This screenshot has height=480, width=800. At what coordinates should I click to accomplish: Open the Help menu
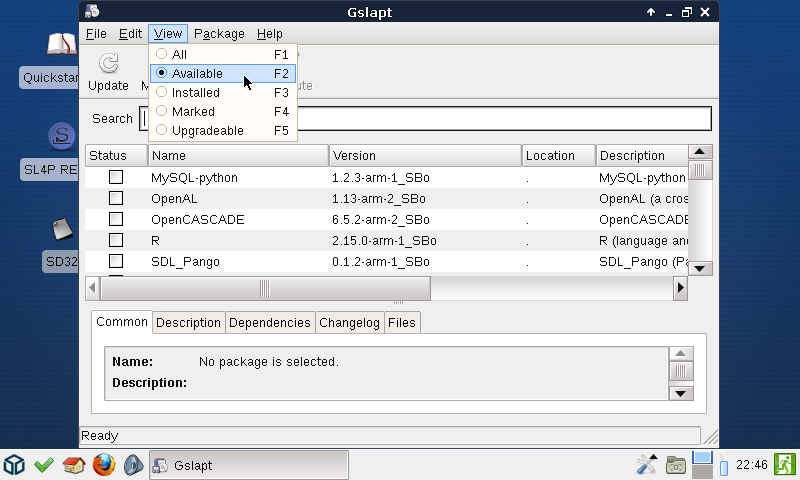click(x=269, y=34)
